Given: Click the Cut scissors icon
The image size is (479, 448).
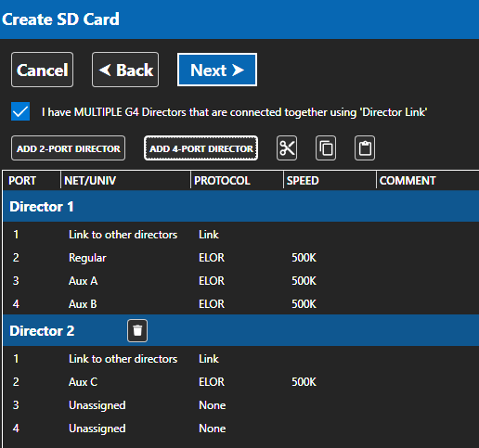Looking at the screenshot, I should pyautogui.click(x=287, y=148).
